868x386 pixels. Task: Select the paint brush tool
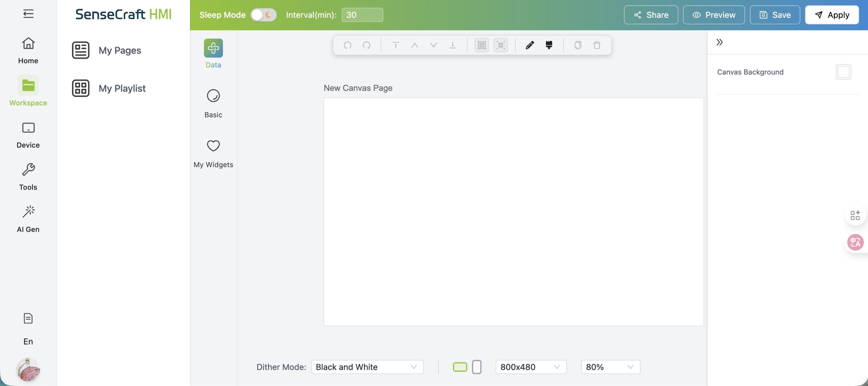point(549,45)
